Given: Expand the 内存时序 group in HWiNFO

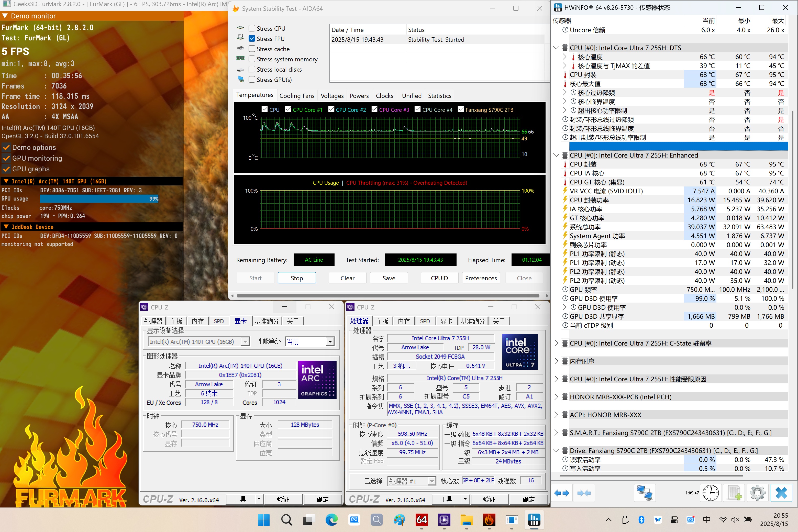Looking at the screenshot, I should [x=556, y=361].
